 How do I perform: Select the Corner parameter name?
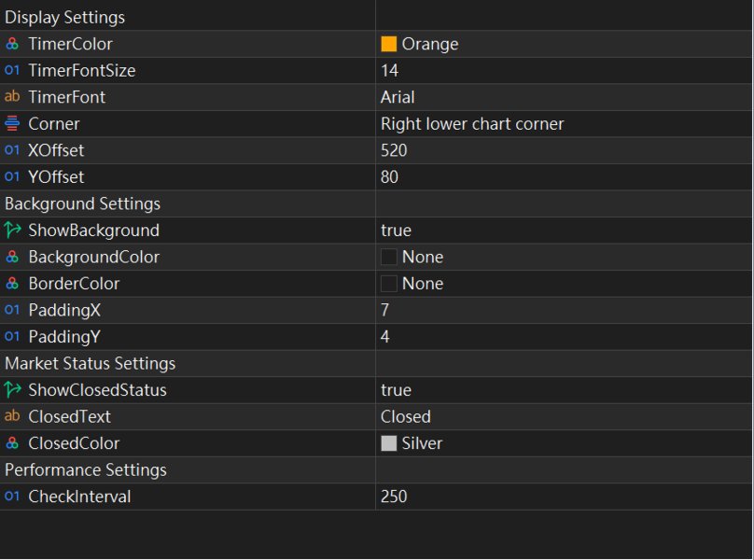(54, 123)
